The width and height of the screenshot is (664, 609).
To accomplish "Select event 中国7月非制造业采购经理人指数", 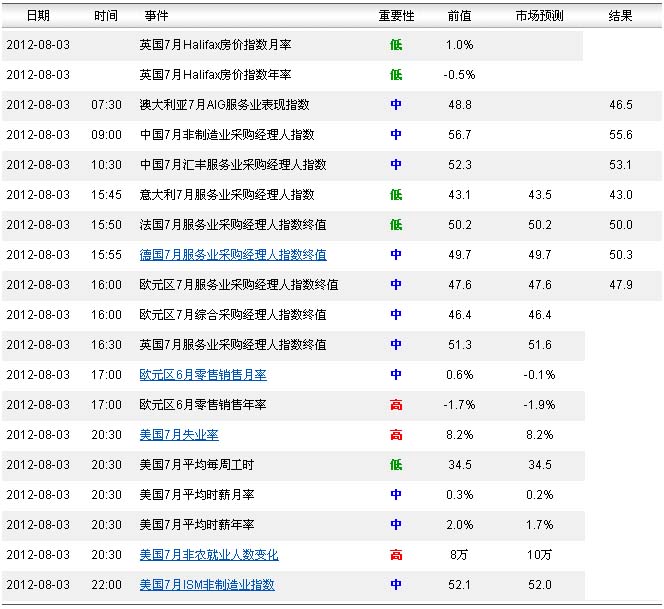I will (227, 135).
